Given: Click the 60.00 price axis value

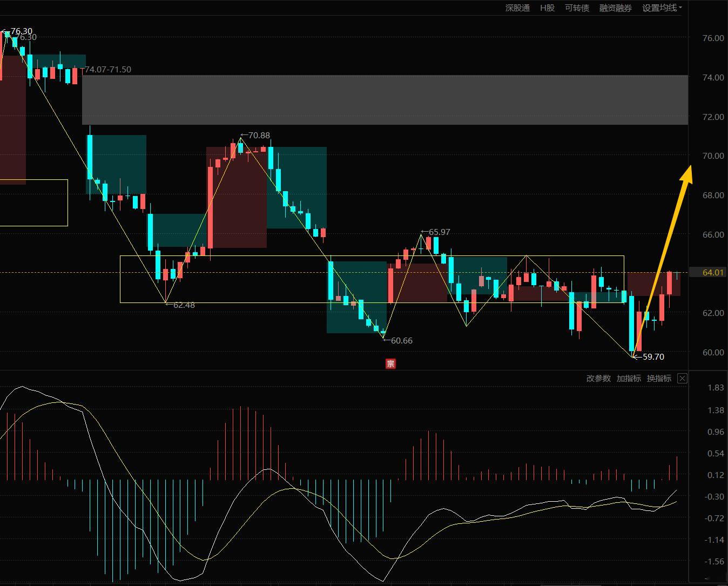Looking at the screenshot, I should (713, 352).
